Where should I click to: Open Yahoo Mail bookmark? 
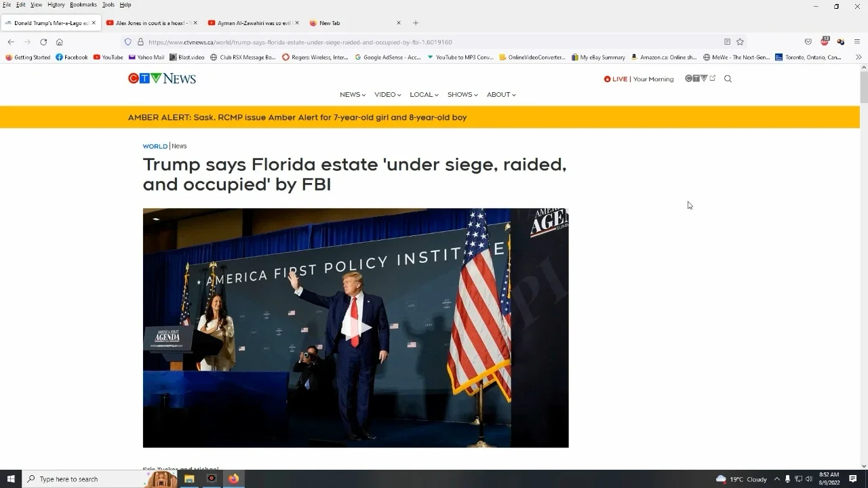[146, 58]
